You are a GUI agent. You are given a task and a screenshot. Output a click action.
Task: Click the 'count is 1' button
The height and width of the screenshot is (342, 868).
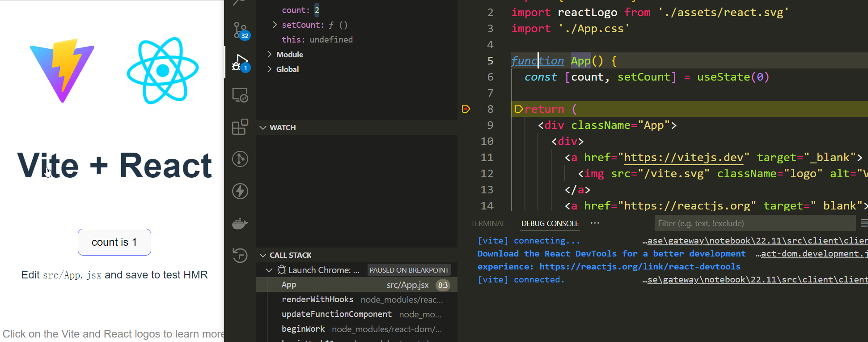114,242
